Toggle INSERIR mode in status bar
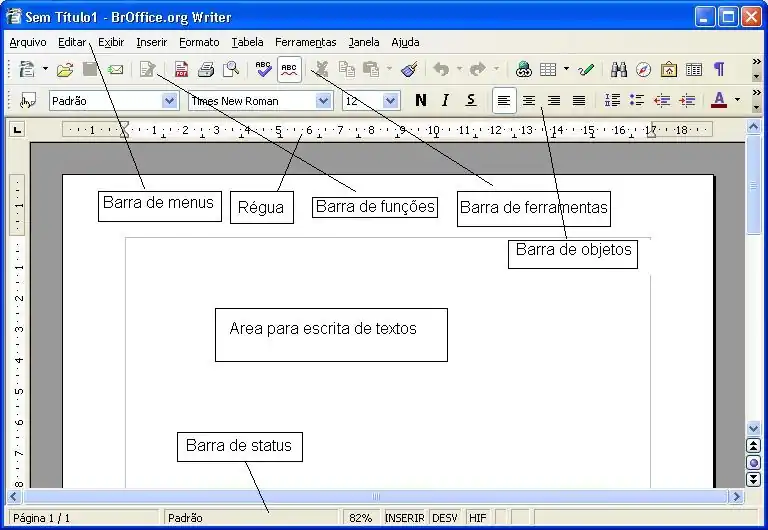768x530 pixels. 405,518
